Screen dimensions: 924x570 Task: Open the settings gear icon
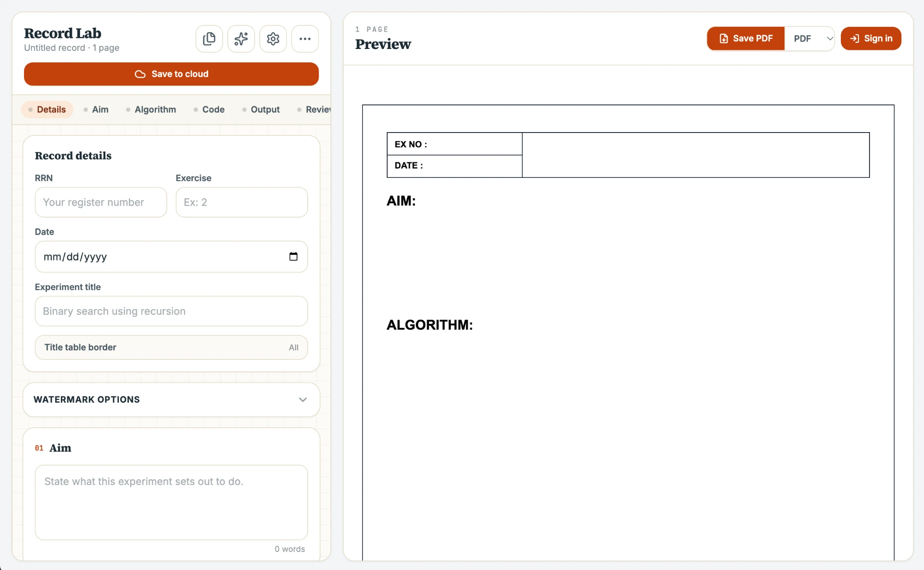pyautogui.click(x=273, y=39)
